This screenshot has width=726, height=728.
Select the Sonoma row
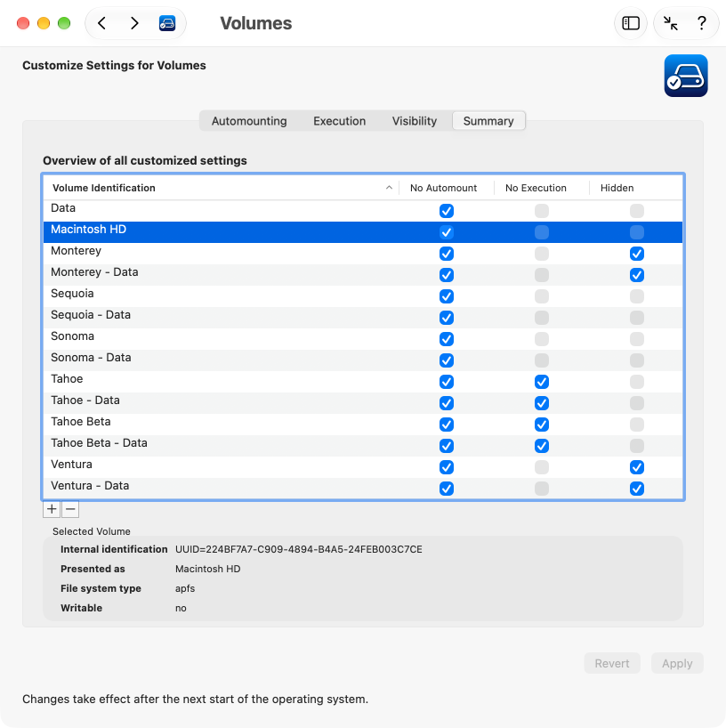pos(363,339)
